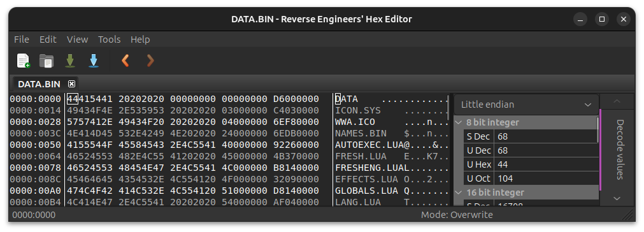Click ASCII text FRESH.LUA
This screenshot has height=232, width=644.
point(361,156)
